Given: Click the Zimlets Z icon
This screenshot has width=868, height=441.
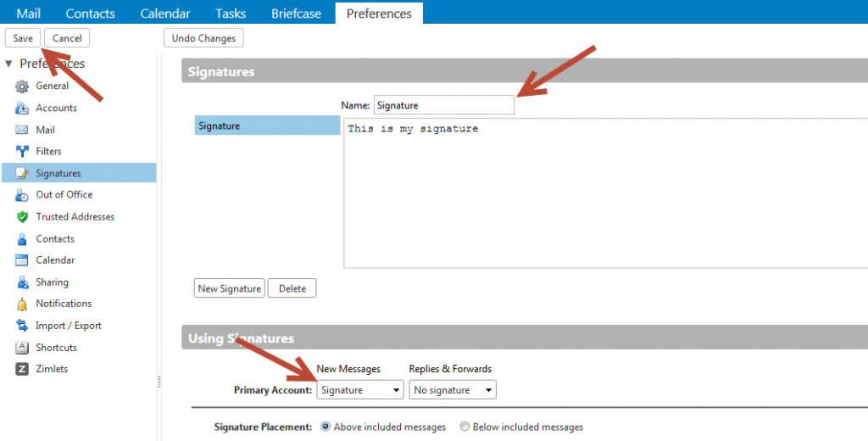Looking at the screenshot, I should (x=22, y=370).
